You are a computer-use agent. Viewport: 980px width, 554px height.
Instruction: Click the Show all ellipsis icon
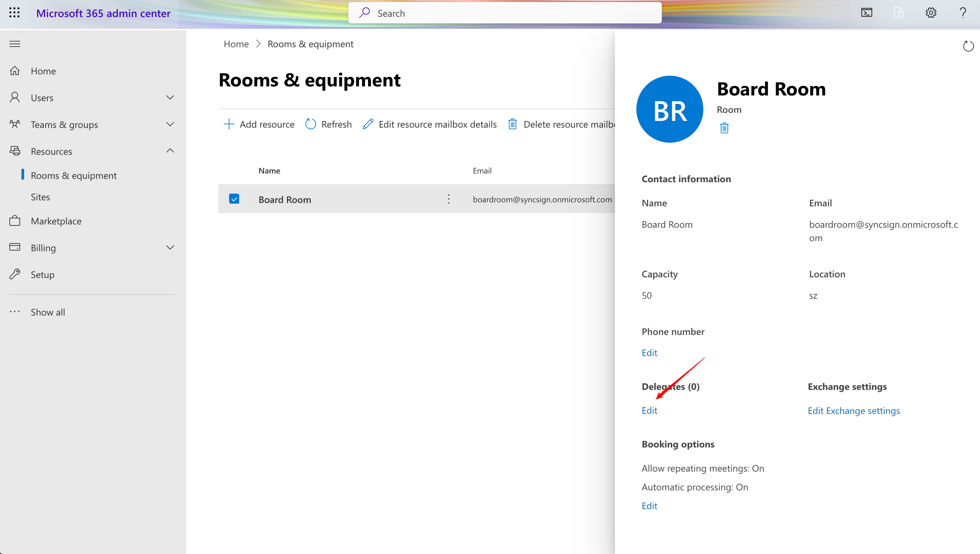[14, 311]
